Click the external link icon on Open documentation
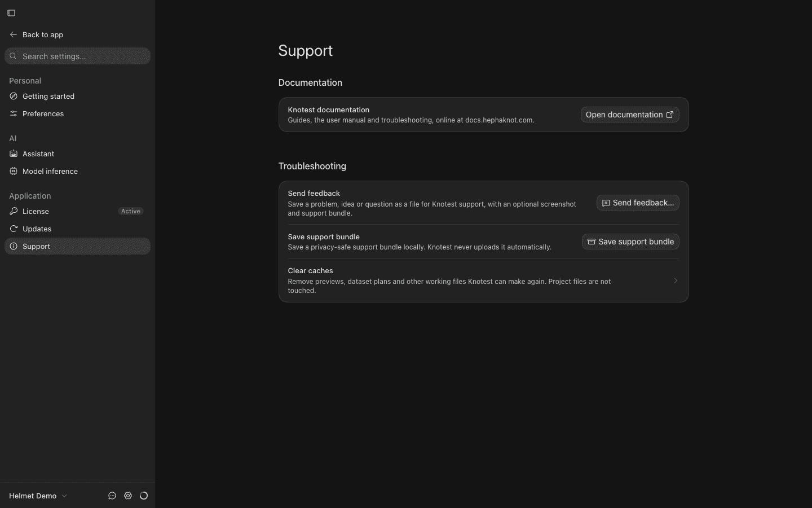 670,115
